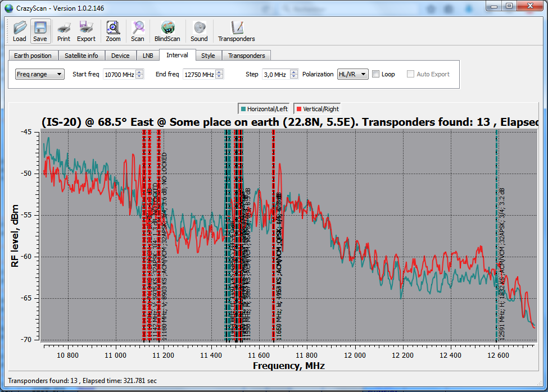Screen dimensions: 548x392
Task: Start a Scan with the toolbar icon
Action: [138, 31]
